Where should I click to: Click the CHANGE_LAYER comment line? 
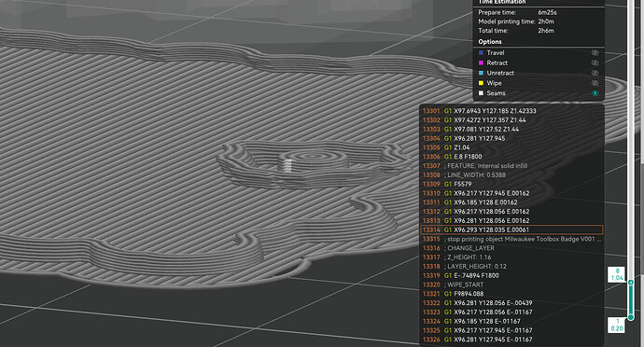(x=511, y=248)
